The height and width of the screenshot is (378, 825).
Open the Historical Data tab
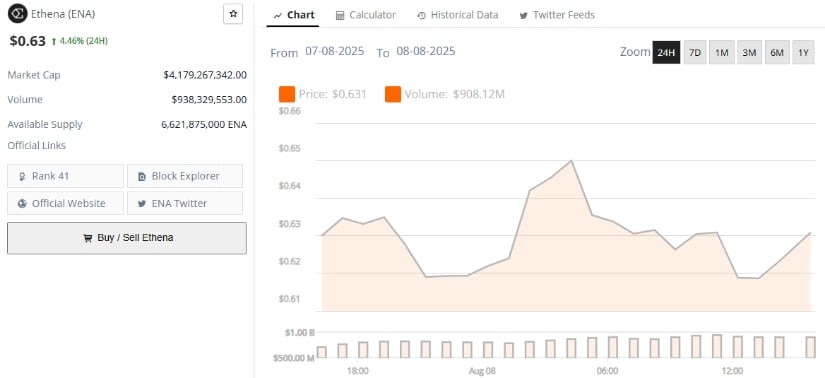(458, 15)
